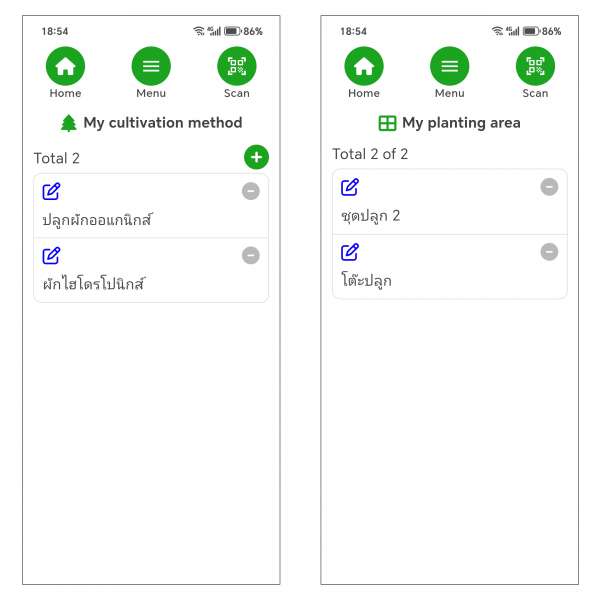Remove the ปลูกผักออแกนิกส์ method with minus button
The width and height of the screenshot is (600, 600).
(250, 191)
